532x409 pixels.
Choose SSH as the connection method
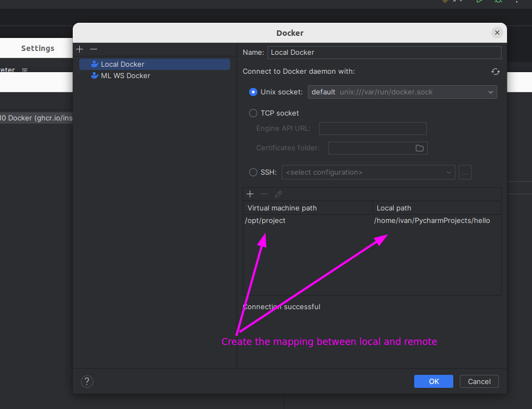point(253,172)
